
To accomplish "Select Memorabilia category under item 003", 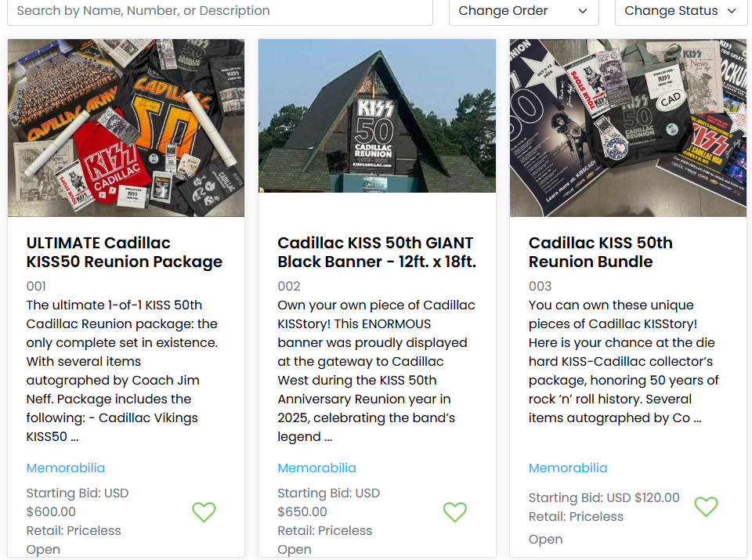I will [568, 468].
